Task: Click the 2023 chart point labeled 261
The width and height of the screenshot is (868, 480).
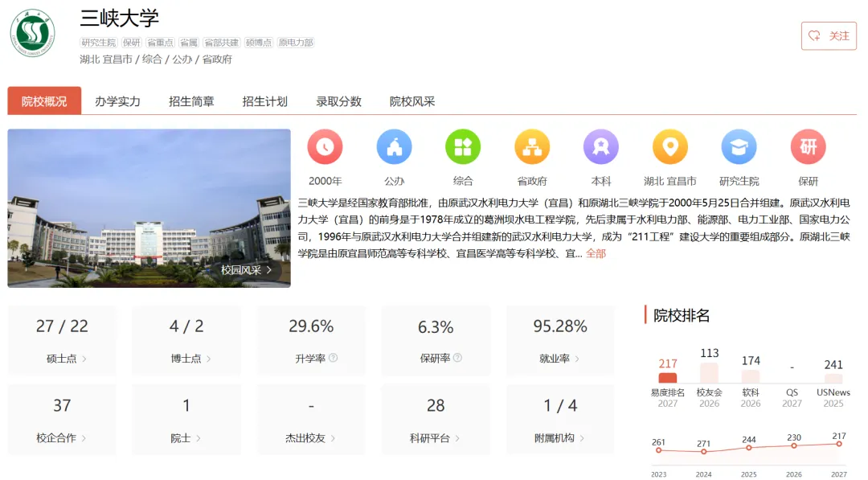Action: point(659,450)
